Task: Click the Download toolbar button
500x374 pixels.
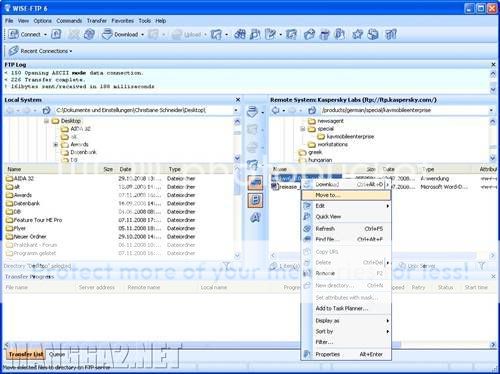Action: 121,34
